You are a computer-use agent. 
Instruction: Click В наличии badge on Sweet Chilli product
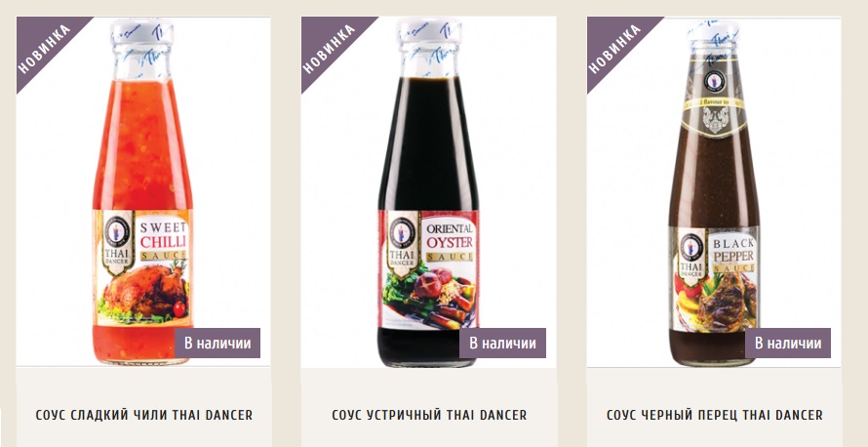point(217,343)
